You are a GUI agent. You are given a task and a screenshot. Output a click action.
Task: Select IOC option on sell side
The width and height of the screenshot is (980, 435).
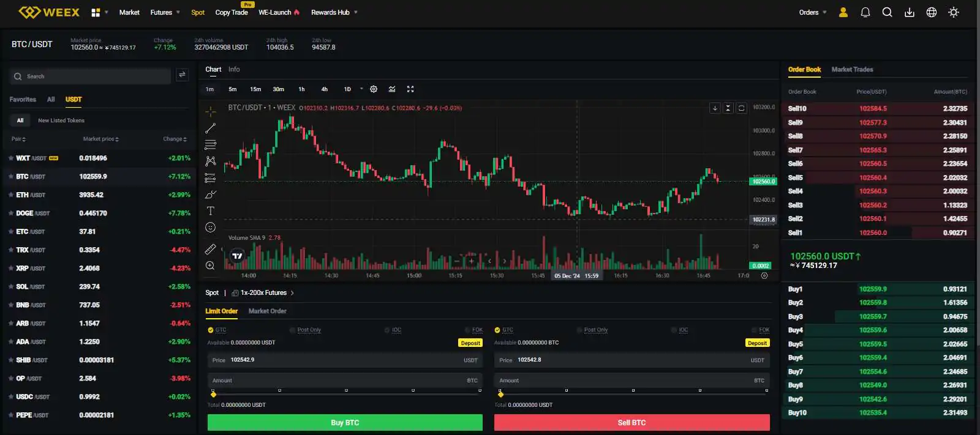coord(679,330)
